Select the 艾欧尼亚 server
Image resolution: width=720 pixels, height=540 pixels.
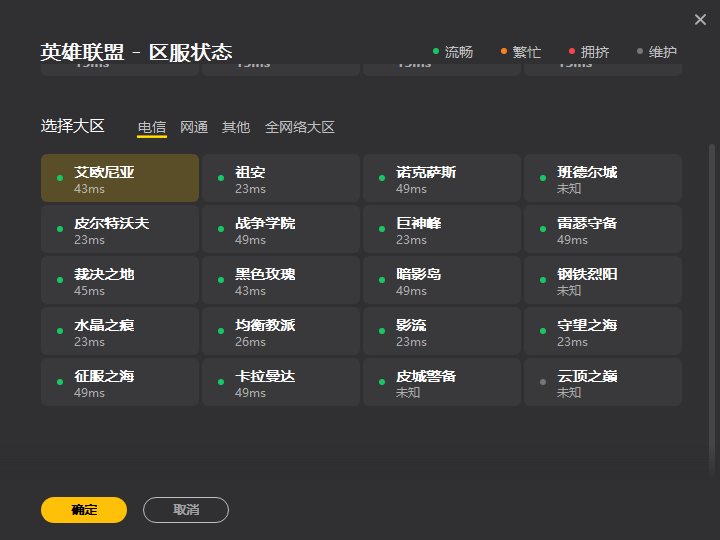(120, 178)
